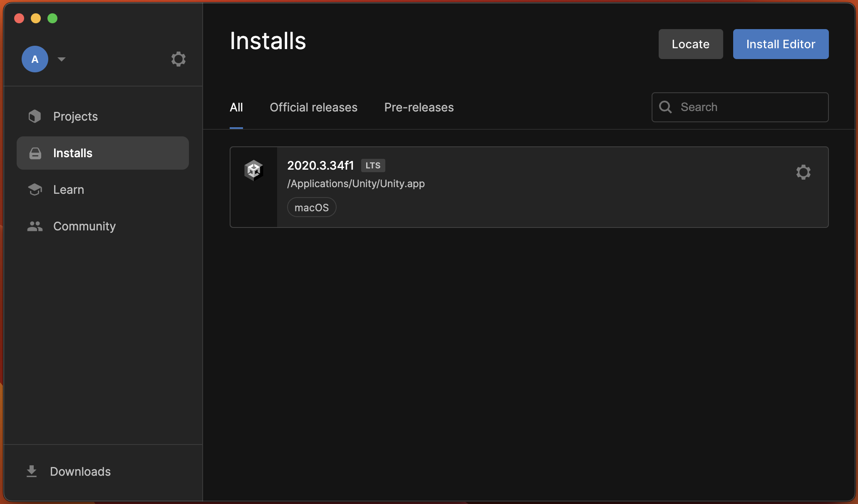858x504 pixels.
Task: Select the All tab
Action: [236, 107]
